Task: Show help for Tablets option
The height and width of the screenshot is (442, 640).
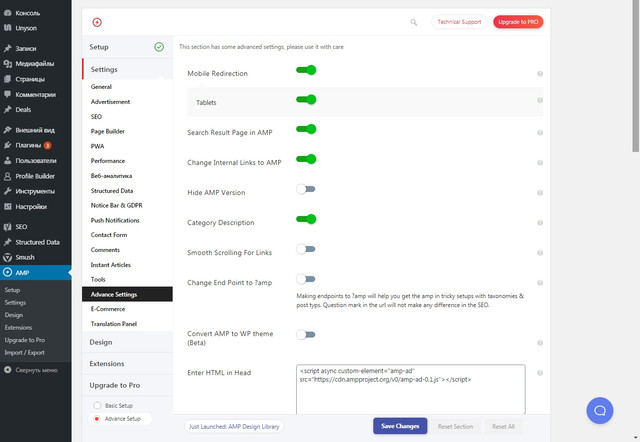Action: click(x=540, y=100)
